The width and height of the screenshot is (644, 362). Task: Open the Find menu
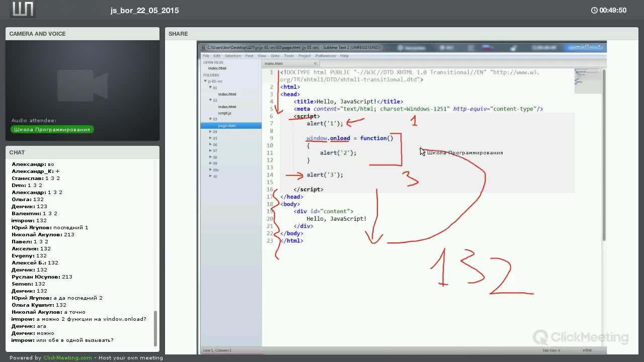click(249, 56)
